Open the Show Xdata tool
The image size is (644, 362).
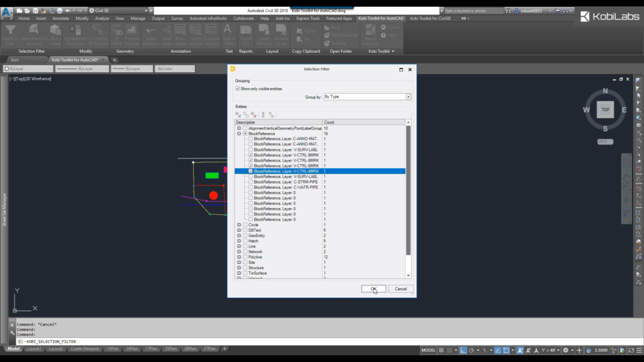click(55, 35)
